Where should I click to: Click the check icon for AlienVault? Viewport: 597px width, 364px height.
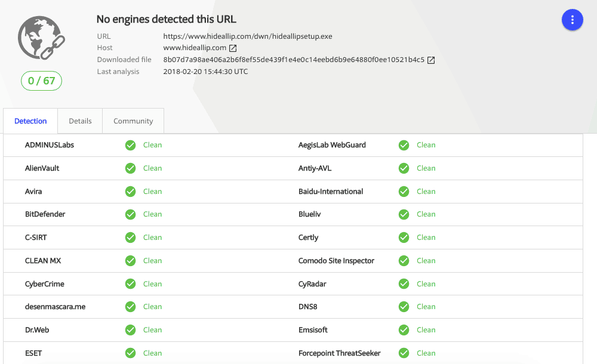(131, 168)
